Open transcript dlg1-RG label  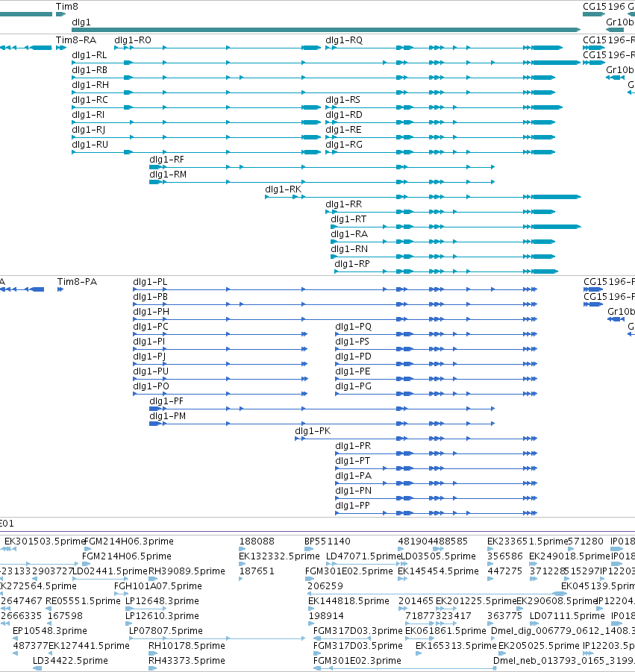pyautogui.click(x=344, y=145)
